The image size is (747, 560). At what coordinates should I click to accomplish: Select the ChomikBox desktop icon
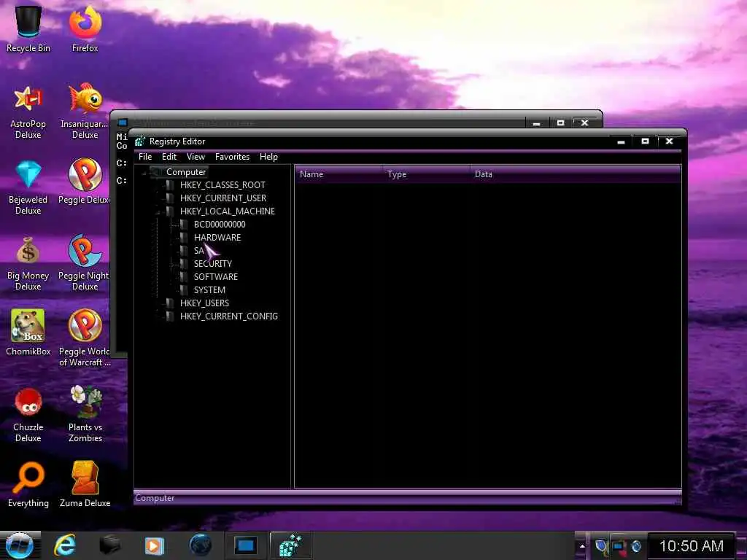tap(28, 332)
